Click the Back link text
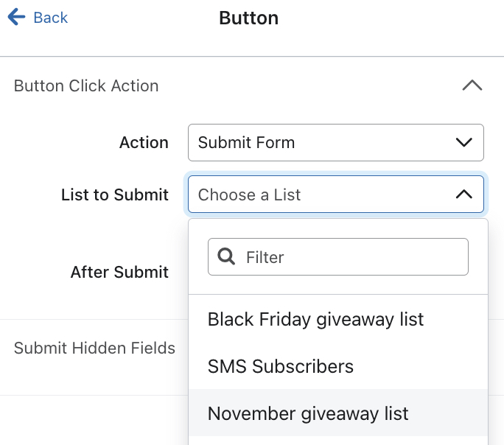This screenshot has height=445, width=504. click(x=50, y=18)
